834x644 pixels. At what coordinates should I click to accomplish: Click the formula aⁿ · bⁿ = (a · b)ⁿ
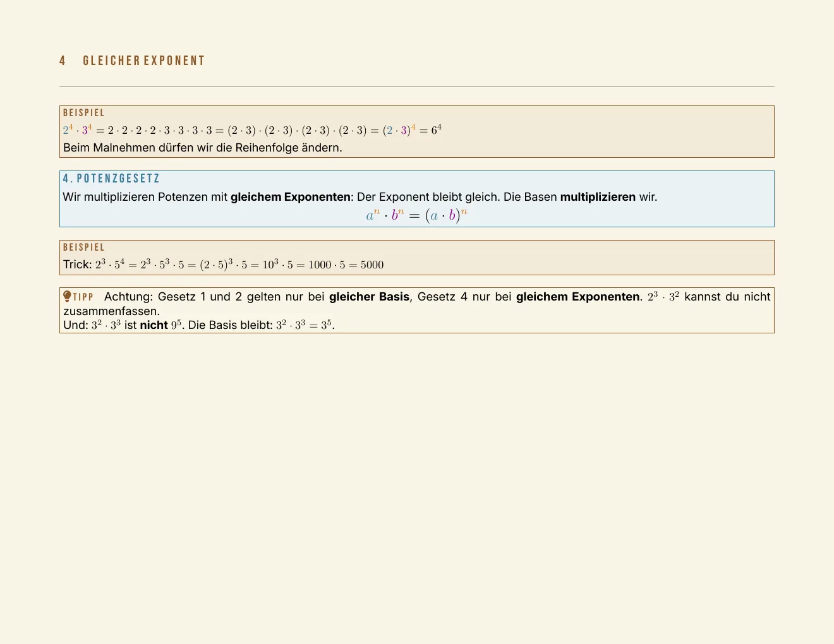416,215
